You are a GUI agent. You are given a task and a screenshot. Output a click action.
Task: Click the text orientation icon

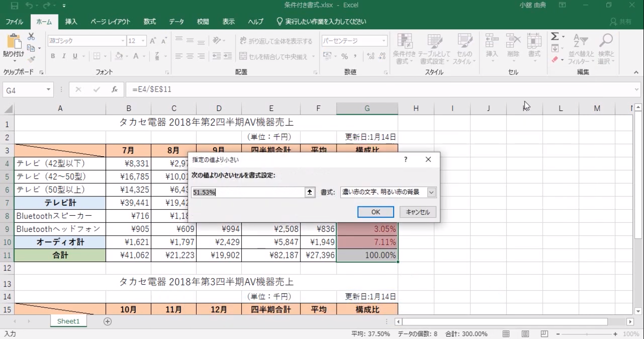tap(216, 41)
